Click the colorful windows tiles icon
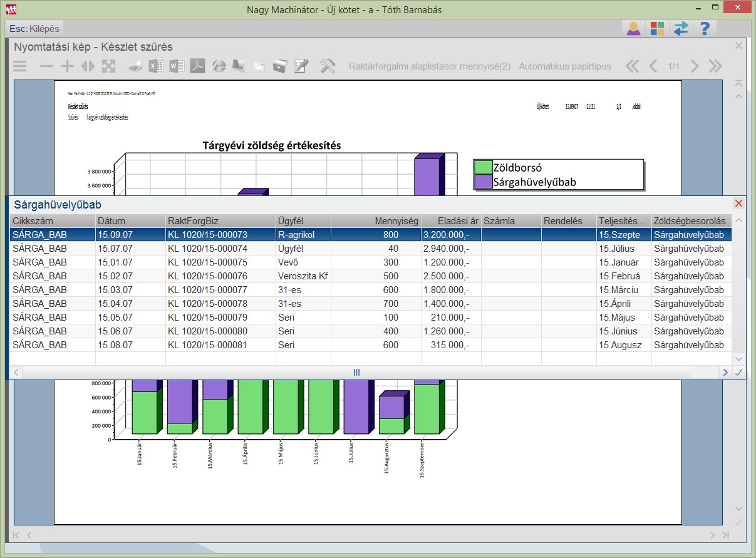Viewport: 756px width, 558px height. tap(657, 28)
